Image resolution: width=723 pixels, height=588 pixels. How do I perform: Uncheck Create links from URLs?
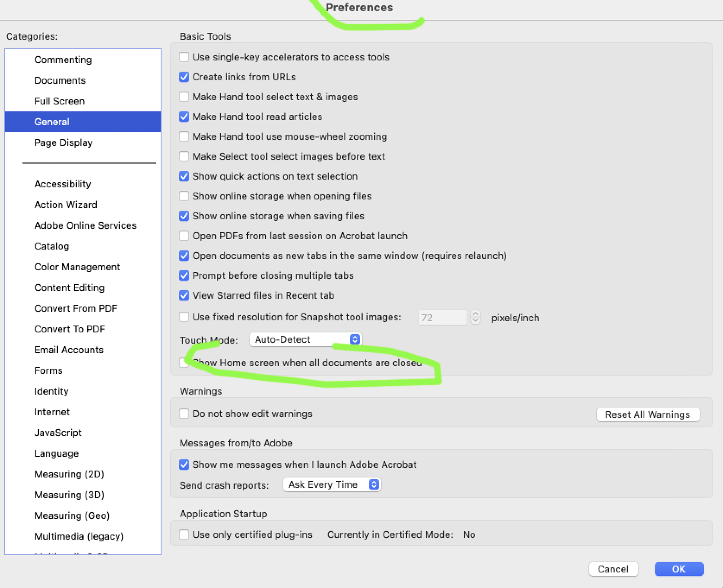pyautogui.click(x=184, y=77)
